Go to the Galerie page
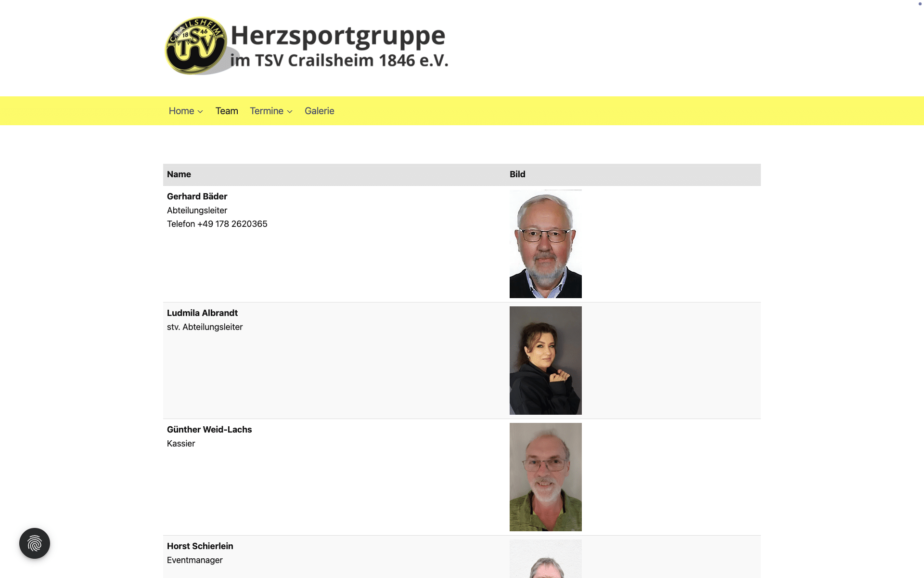 (320, 111)
